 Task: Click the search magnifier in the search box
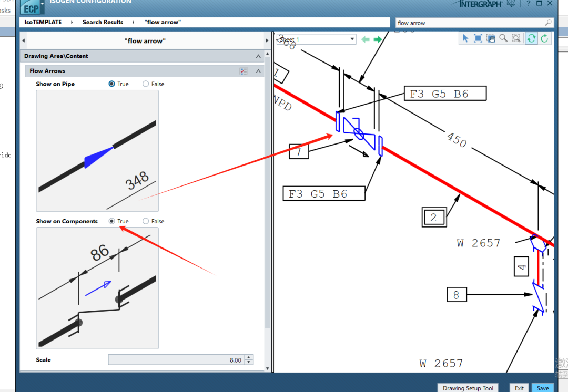coord(548,23)
